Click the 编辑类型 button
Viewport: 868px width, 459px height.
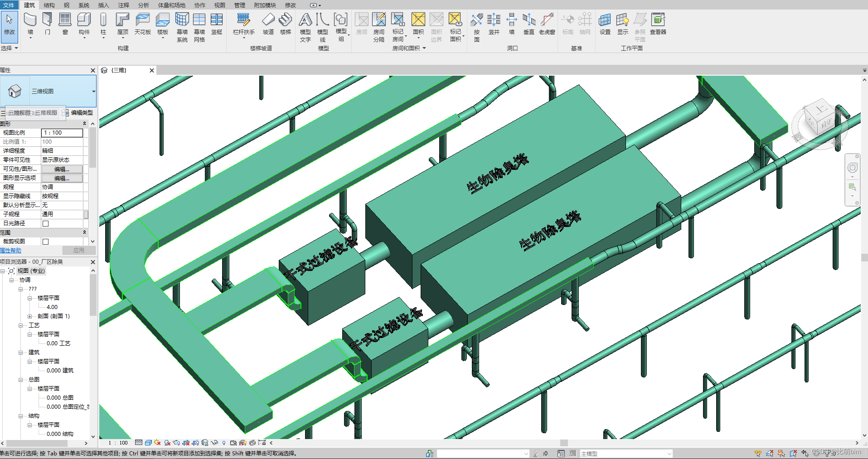79,113
